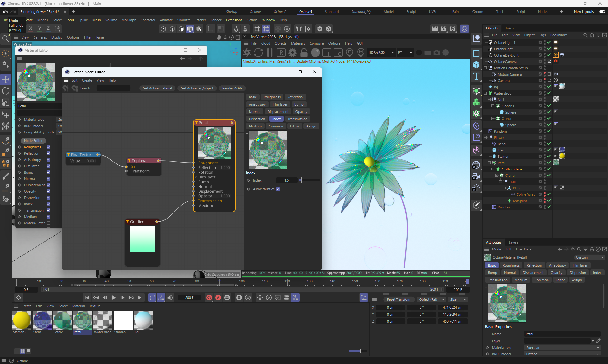This screenshot has width=608, height=364.
Task: Open the HDR/sRGB color space dropdown
Action: click(x=381, y=52)
